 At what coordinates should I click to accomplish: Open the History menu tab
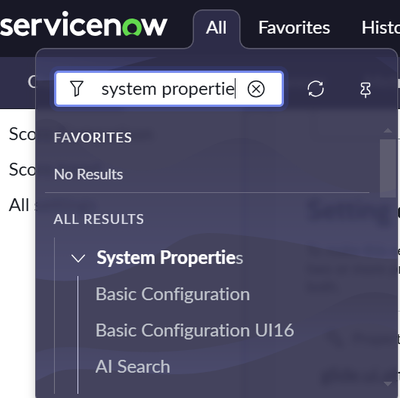tap(381, 28)
